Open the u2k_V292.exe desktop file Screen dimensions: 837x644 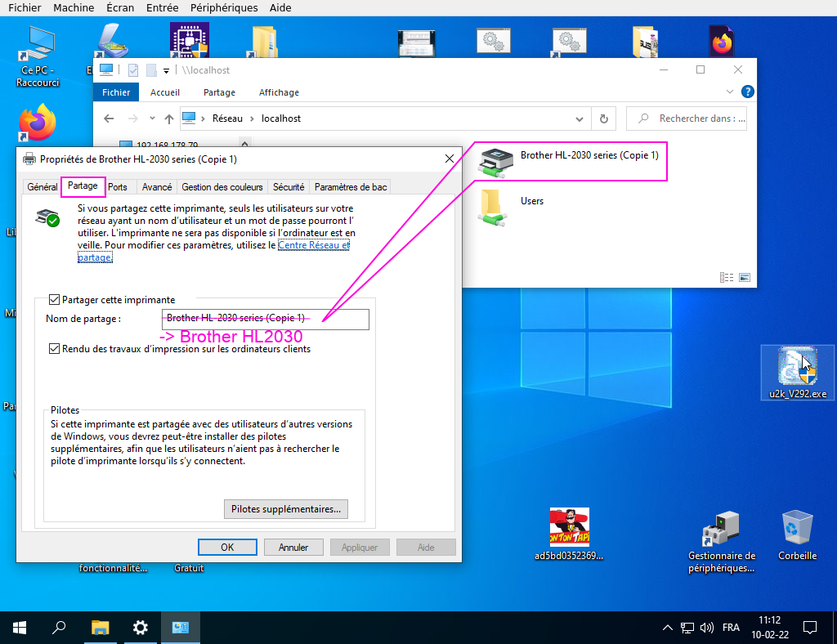click(x=798, y=372)
